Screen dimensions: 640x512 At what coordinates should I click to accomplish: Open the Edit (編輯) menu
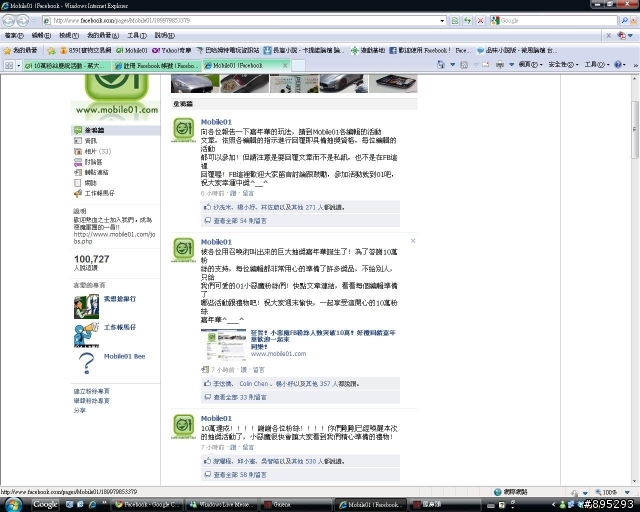click(41, 36)
